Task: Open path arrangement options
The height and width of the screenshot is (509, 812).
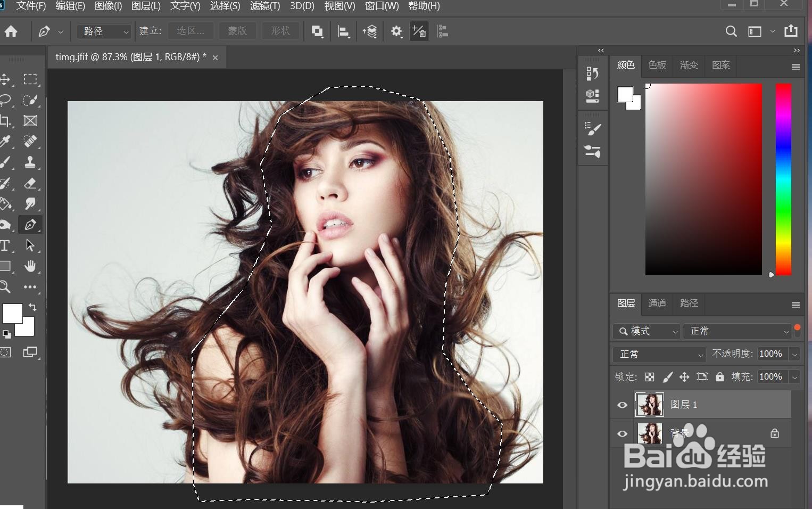Action: [370, 31]
